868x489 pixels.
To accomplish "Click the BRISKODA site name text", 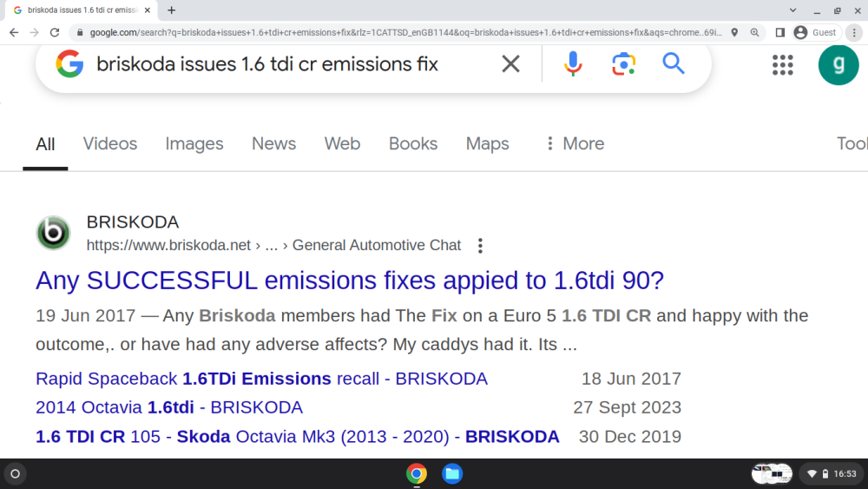I will tap(133, 222).
